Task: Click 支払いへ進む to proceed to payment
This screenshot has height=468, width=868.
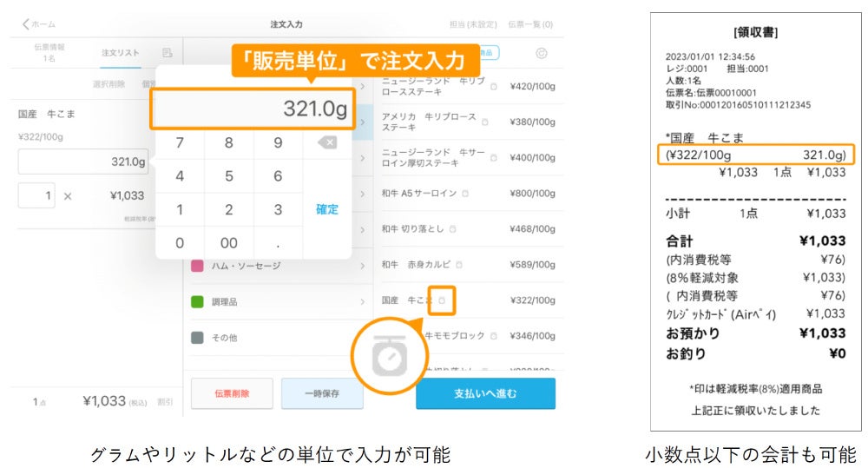Action: point(485,394)
